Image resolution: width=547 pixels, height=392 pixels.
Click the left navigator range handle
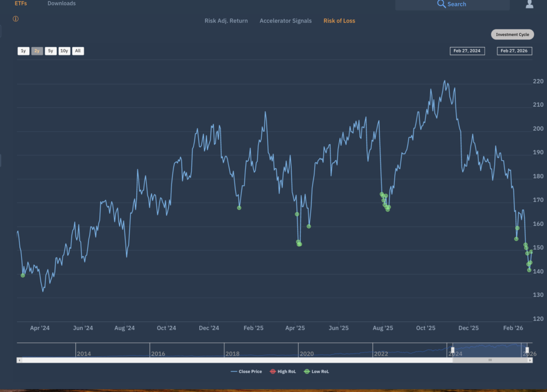point(452,350)
